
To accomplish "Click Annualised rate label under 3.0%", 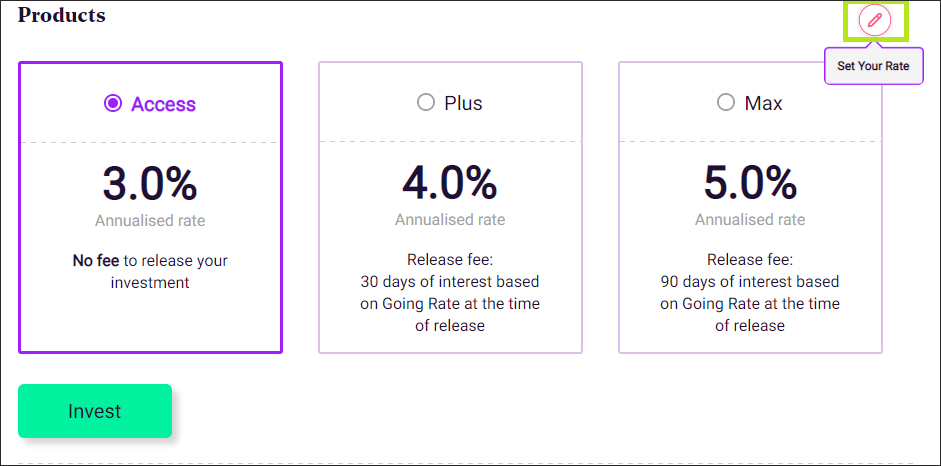I will (150, 221).
